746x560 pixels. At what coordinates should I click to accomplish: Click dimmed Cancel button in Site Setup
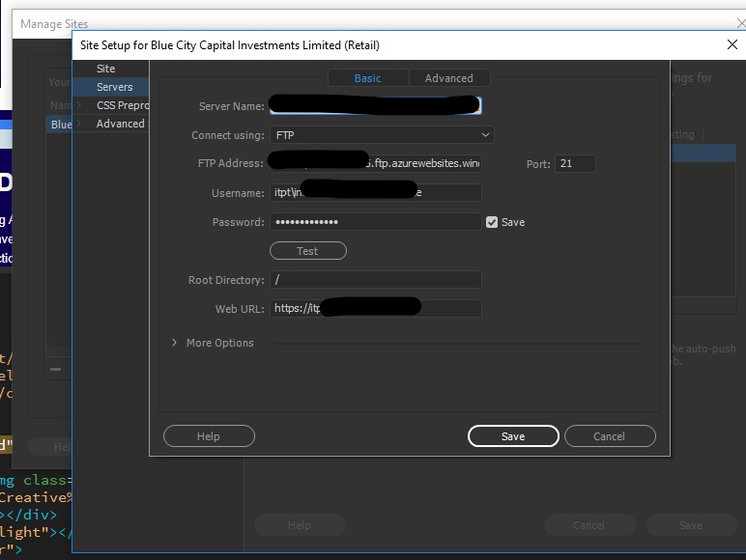[589, 525]
